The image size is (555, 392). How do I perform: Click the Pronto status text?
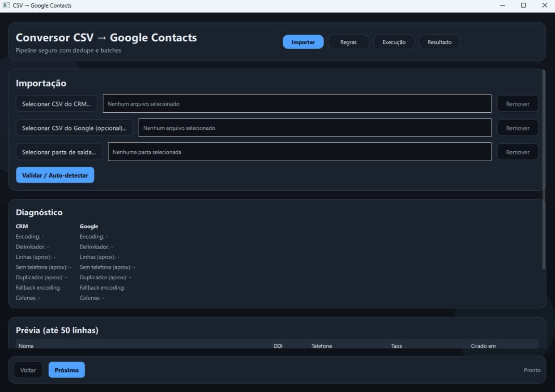[532, 370]
